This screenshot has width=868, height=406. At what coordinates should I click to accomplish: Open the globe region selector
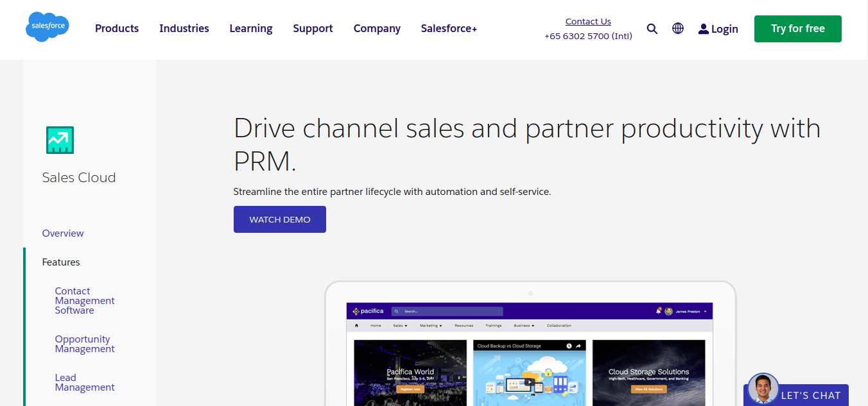[678, 28]
